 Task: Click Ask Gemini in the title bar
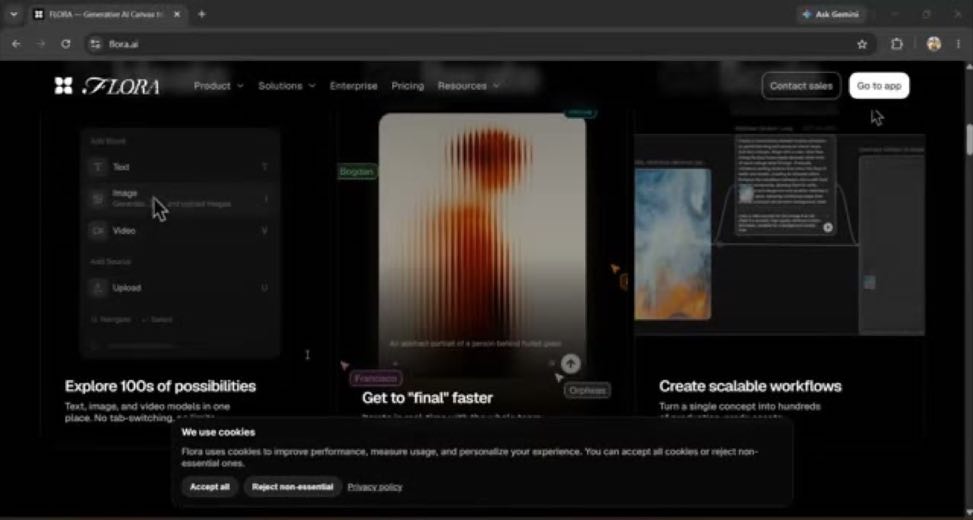(x=831, y=14)
